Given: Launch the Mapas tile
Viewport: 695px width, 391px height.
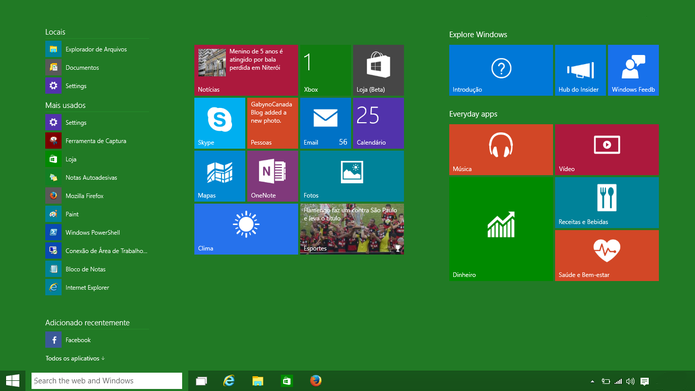Looking at the screenshot, I should [x=219, y=176].
